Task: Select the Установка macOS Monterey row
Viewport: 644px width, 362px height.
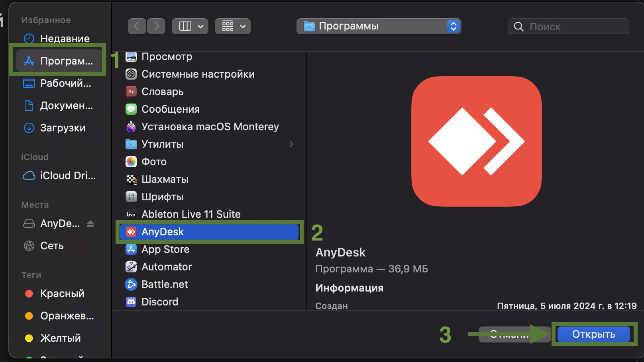Action: pos(209,127)
